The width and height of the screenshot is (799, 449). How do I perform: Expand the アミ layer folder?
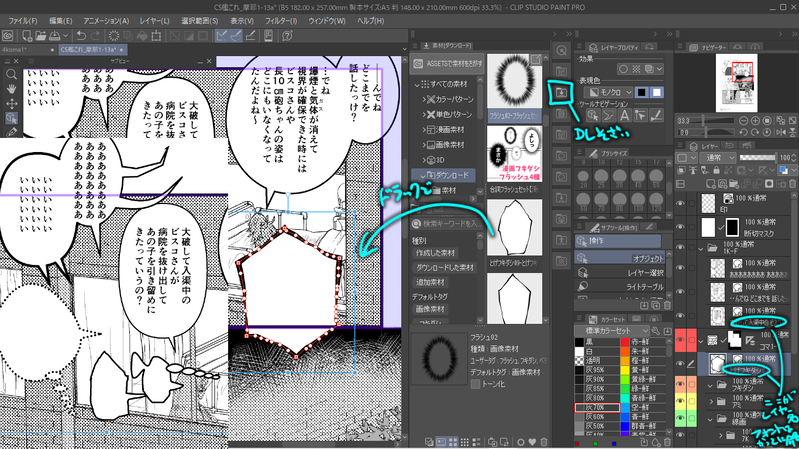pos(711,402)
